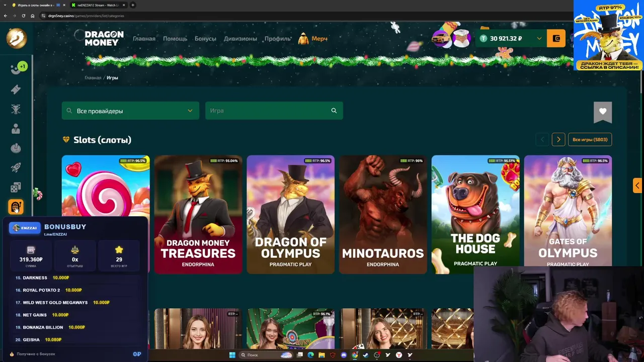Open Windows Start menu
644x362 pixels.
tap(232, 355)
